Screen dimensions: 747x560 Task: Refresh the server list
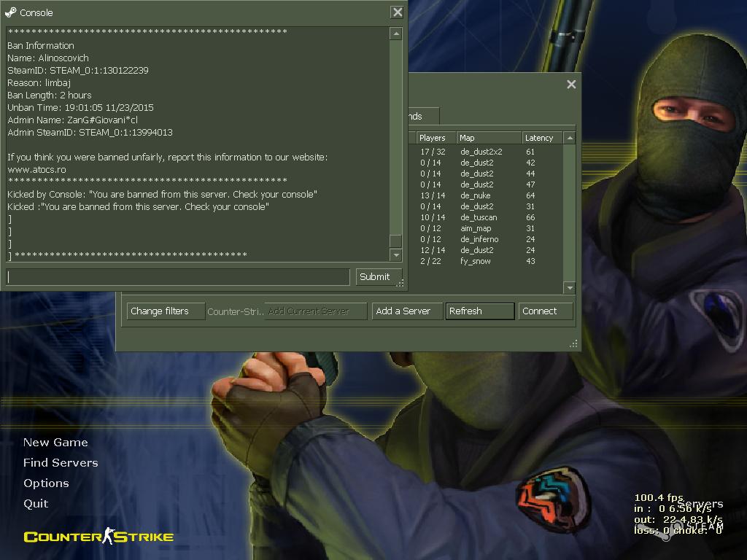480,311
